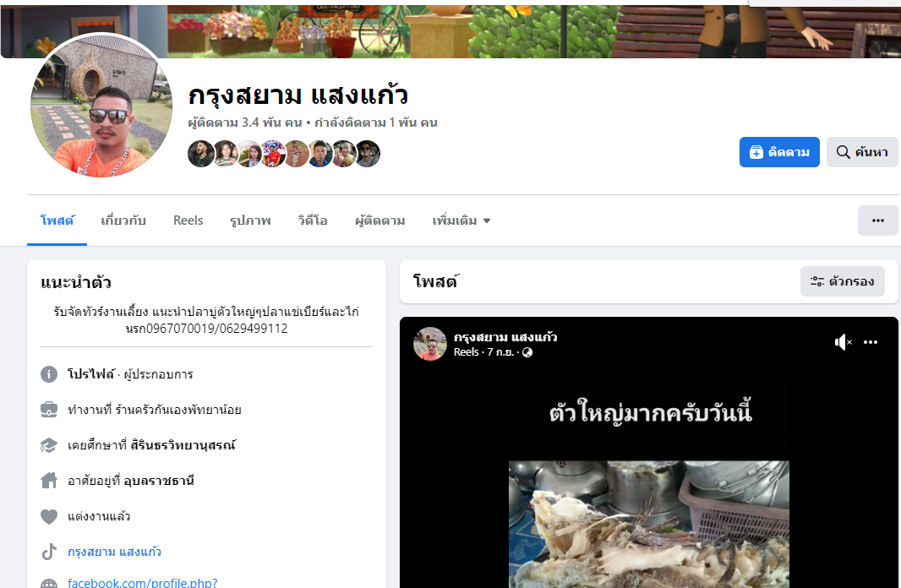Image resolution: width=901 pixels, height=588 pixels.
Task: Click the first follower avatar
Action: pyautogui.click(x=200, y=153)
